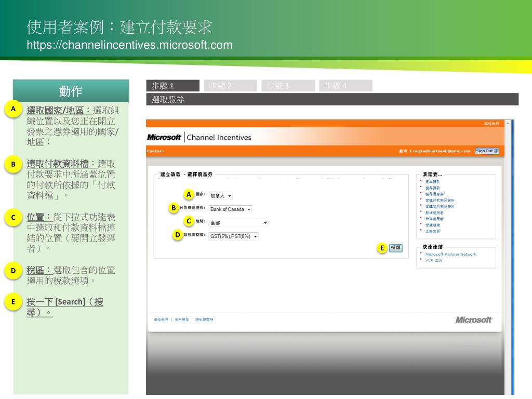Click the Sign Out button
This screenshot has height=399, width=532.
tap(487, 151)
